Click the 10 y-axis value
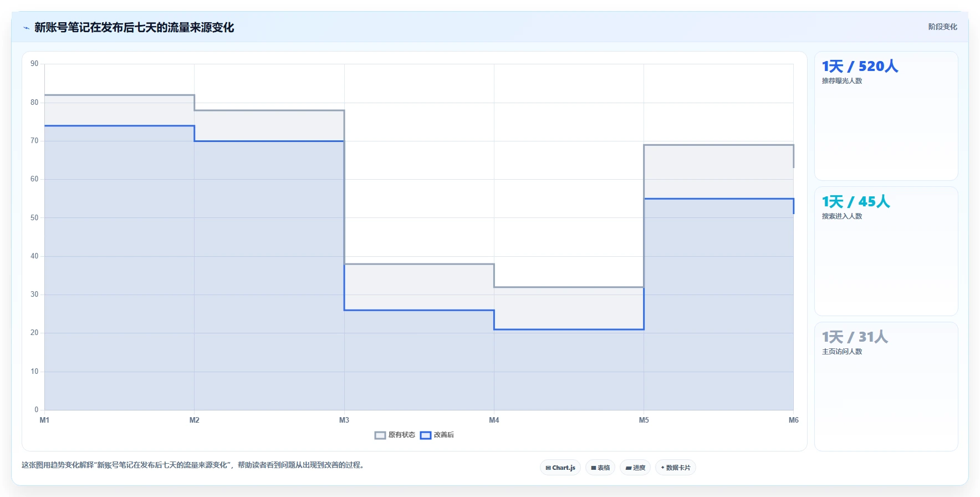The image size is (980, 497). click(x=34, y=372)
